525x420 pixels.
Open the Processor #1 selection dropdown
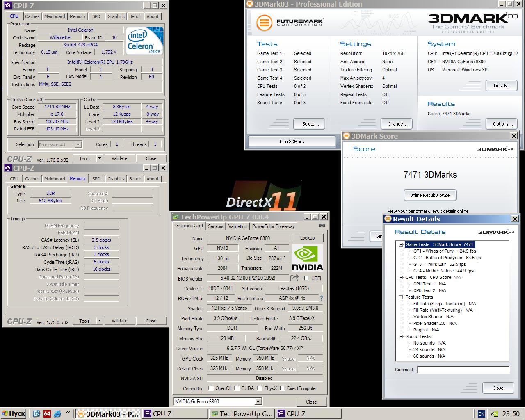click(78, 144)
